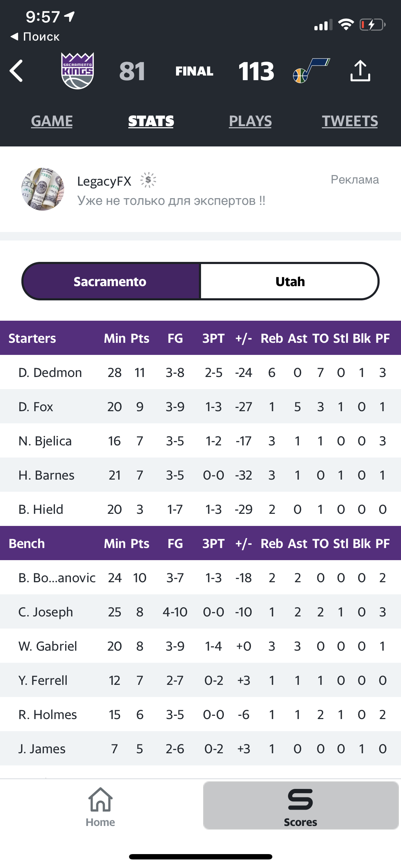The width and height of the screenshot is (401, 868).
Task: Switch box score to Utah
Action: [x=290, y=281]
